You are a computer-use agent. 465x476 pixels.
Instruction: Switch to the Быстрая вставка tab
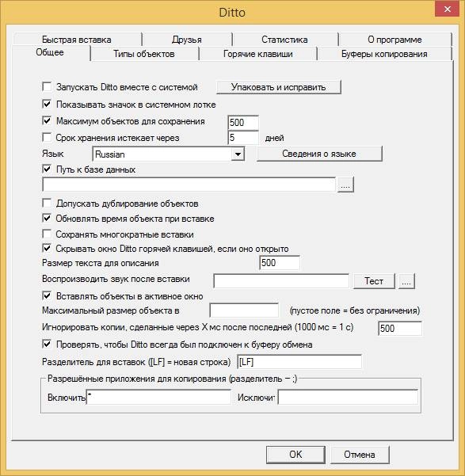click(x=77, y=40)
